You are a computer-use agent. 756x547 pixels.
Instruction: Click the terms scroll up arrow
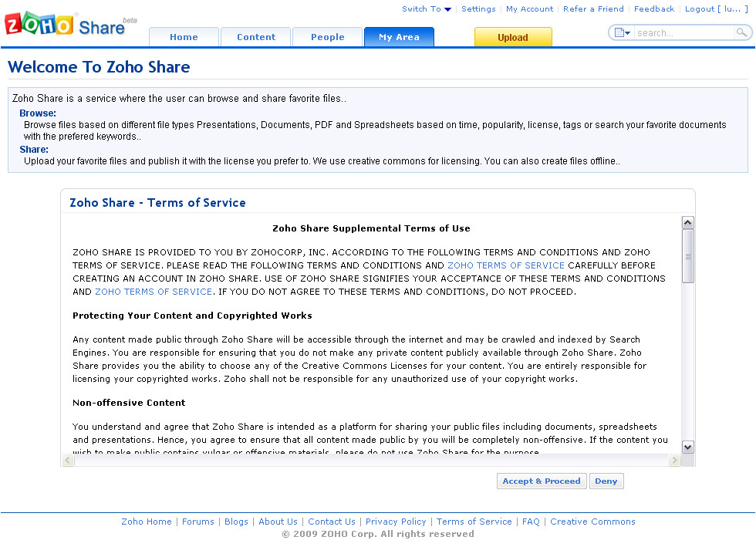click(688, 222)
